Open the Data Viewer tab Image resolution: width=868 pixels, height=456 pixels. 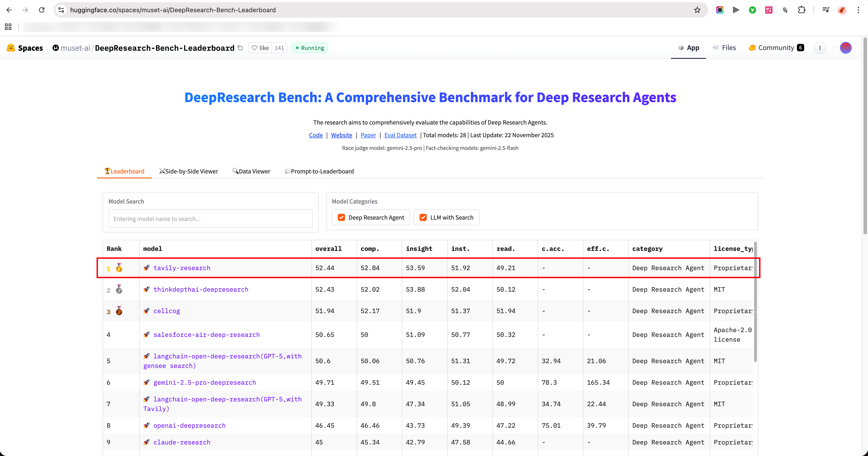tap(251, 171)
